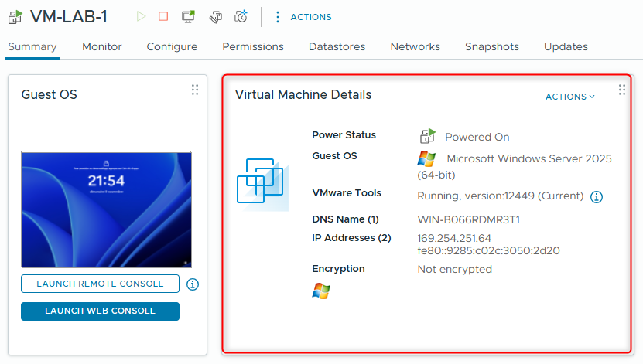
Task: Click the Guest OS card drag handle
Action: [195, 90]
